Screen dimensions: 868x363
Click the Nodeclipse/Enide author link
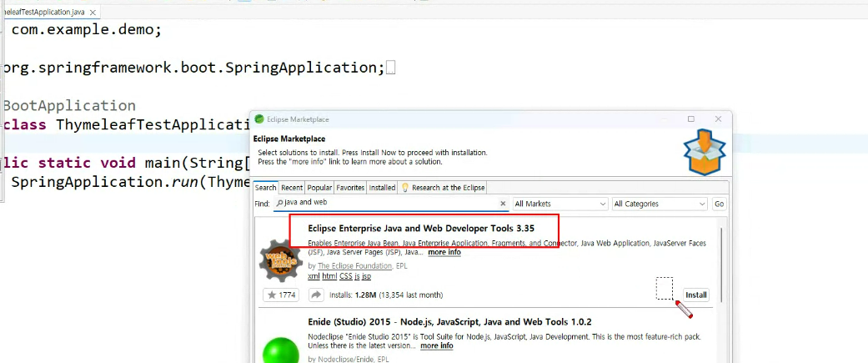[x=355, y=359]
